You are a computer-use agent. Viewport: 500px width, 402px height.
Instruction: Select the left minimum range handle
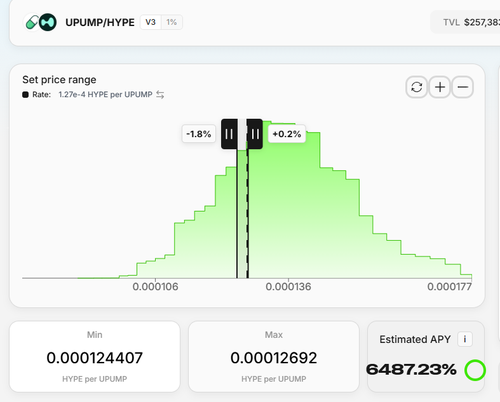tap(229, 134)
